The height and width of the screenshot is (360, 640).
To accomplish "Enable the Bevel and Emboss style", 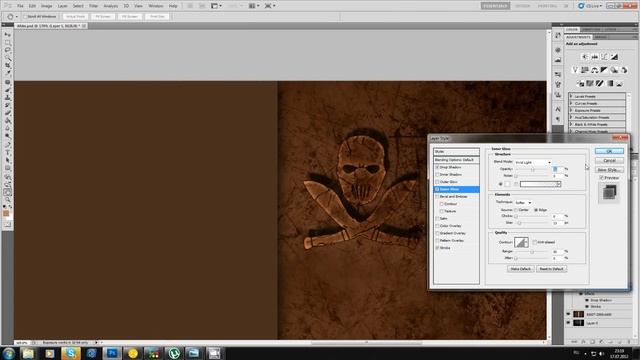I will pos(437,197).
